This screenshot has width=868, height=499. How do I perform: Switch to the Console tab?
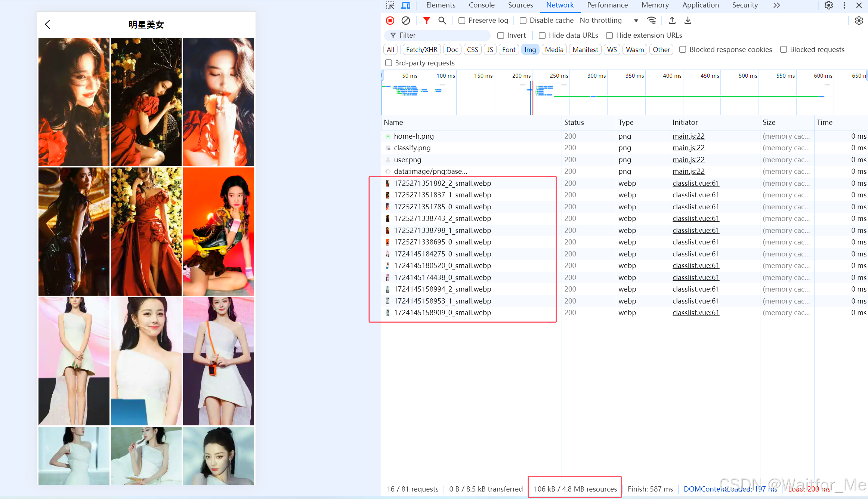click(482, 5)
